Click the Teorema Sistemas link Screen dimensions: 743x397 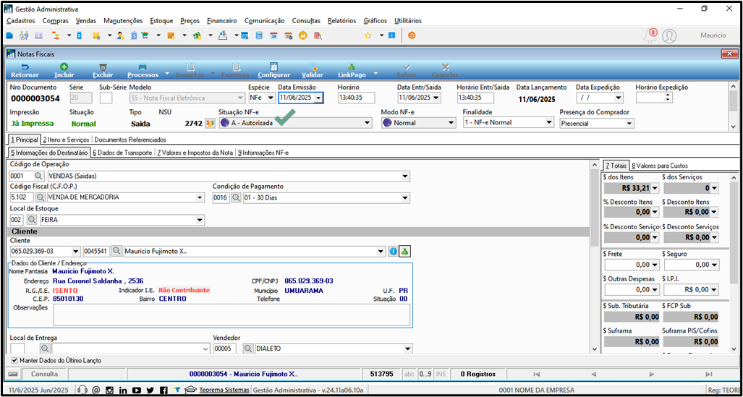224,390
